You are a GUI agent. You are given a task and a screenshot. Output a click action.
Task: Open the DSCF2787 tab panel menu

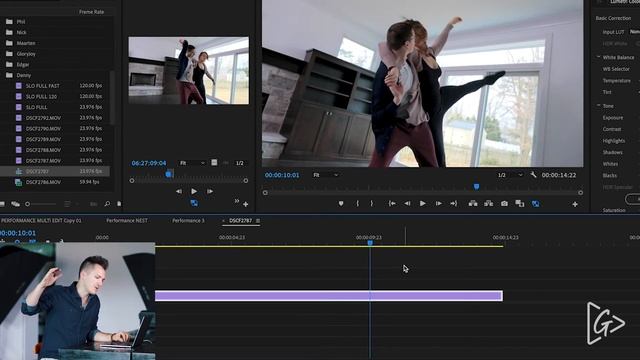coord(258,221)
